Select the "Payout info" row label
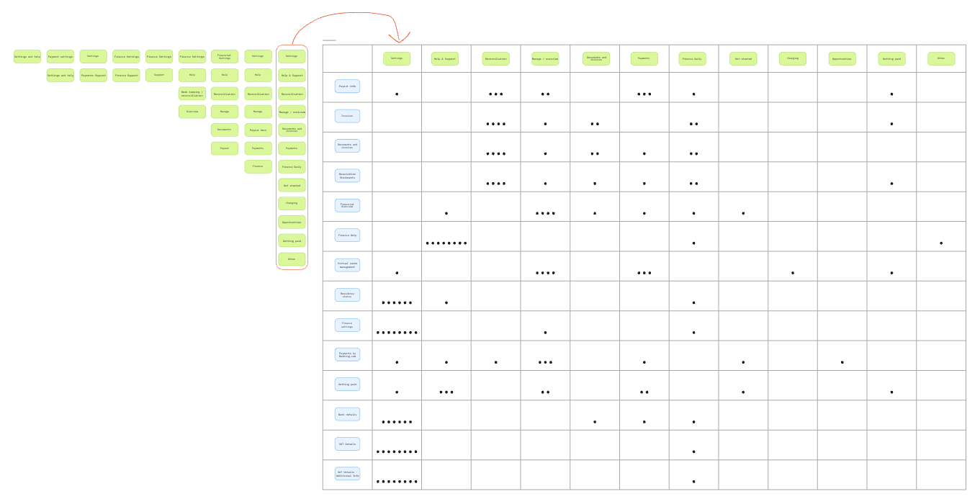The height and width of the screenshot is (499, 980). click(x=347, y=86)
